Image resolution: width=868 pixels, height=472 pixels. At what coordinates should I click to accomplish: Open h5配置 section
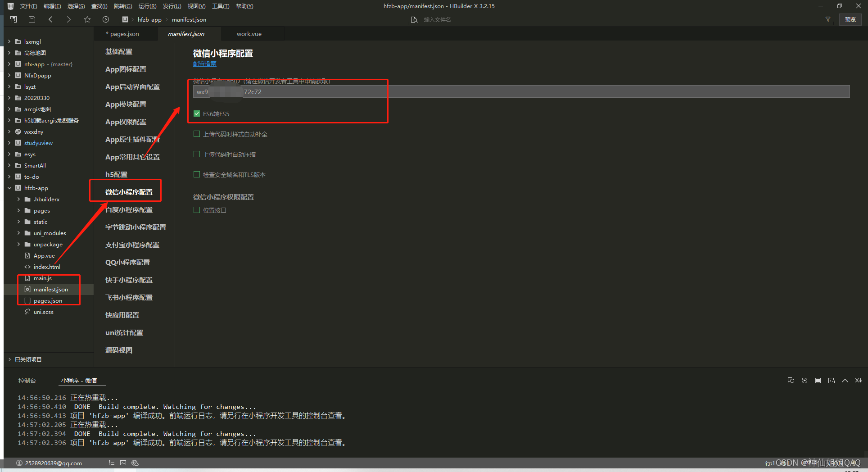(x=116, y=174)
